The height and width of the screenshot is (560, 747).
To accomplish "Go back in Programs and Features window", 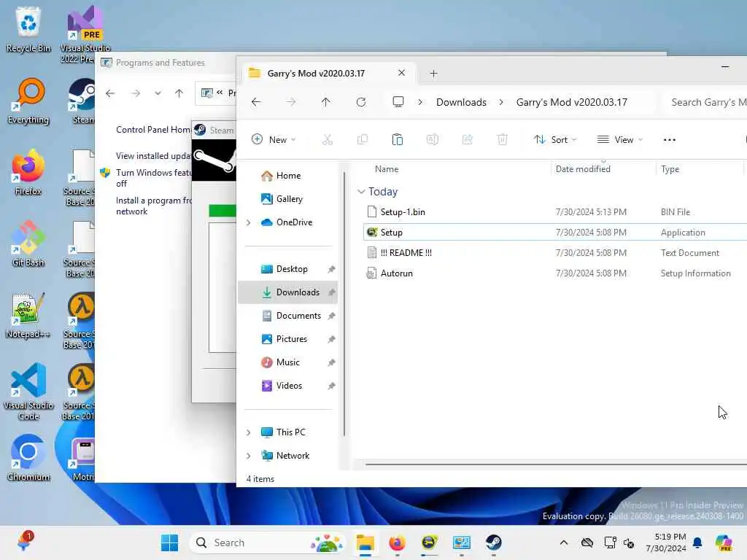I will [110, 93].
